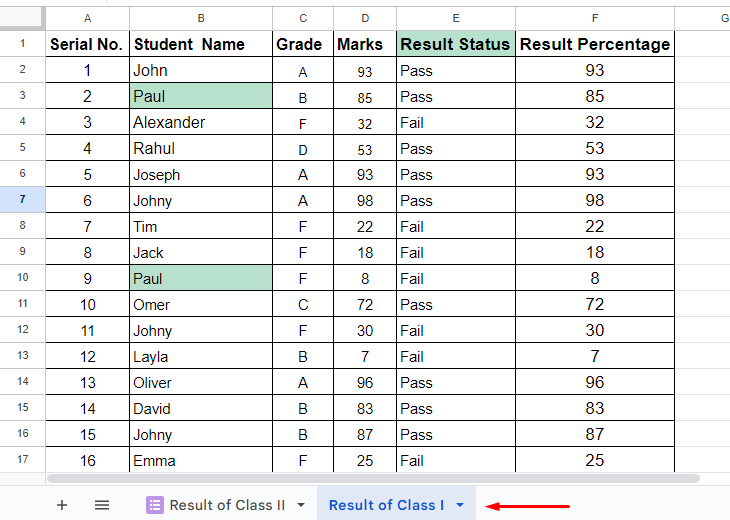Viewport: 730px width, 520px height.
Task: Expand Result of Class II tab dropdown arrow
Action: tap(301, 505)
